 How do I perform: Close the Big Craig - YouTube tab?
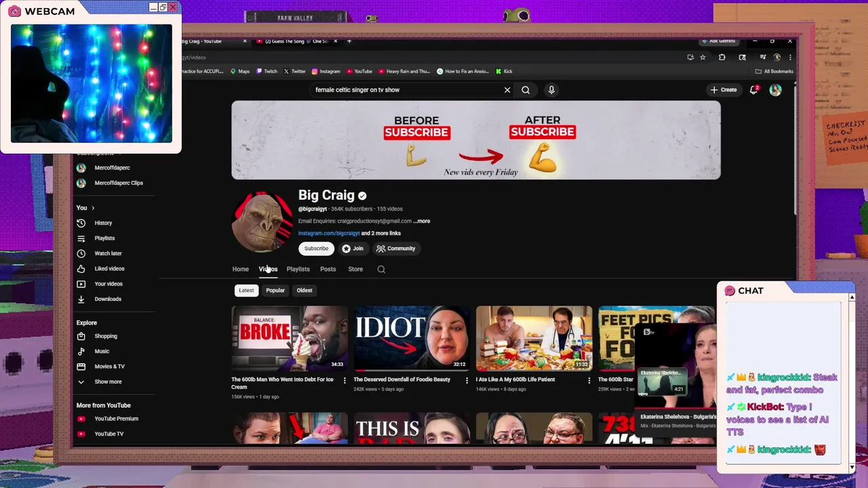point(245,41)
